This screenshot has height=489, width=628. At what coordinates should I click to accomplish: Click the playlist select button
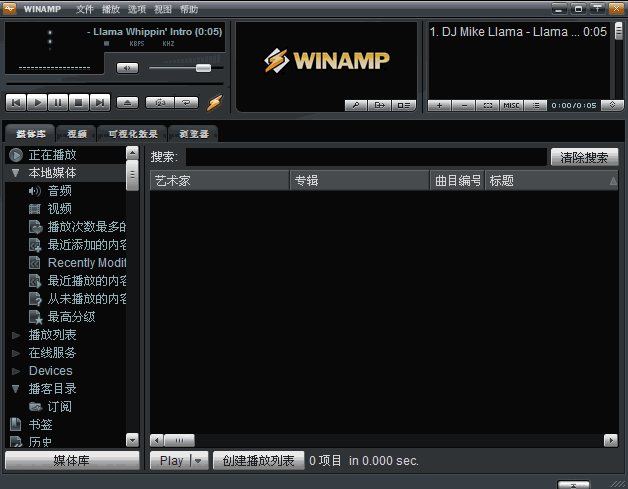pos(488,105)
